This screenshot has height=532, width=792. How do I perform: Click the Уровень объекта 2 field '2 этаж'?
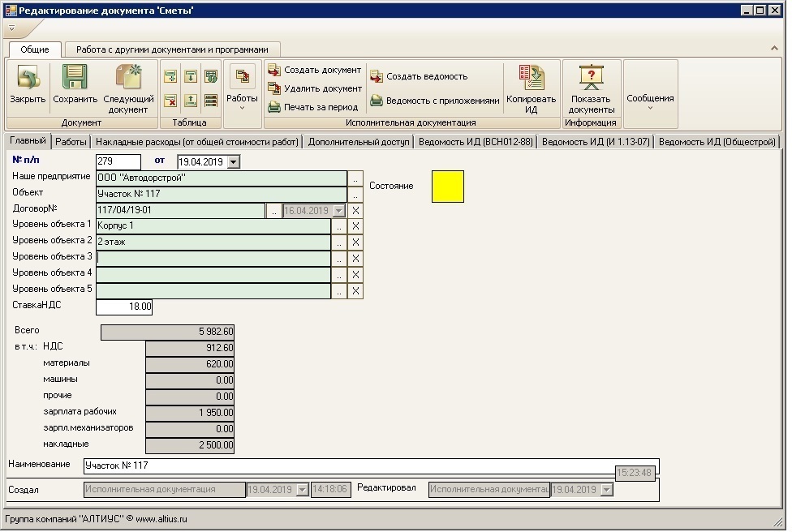click(x=213, y=242)
